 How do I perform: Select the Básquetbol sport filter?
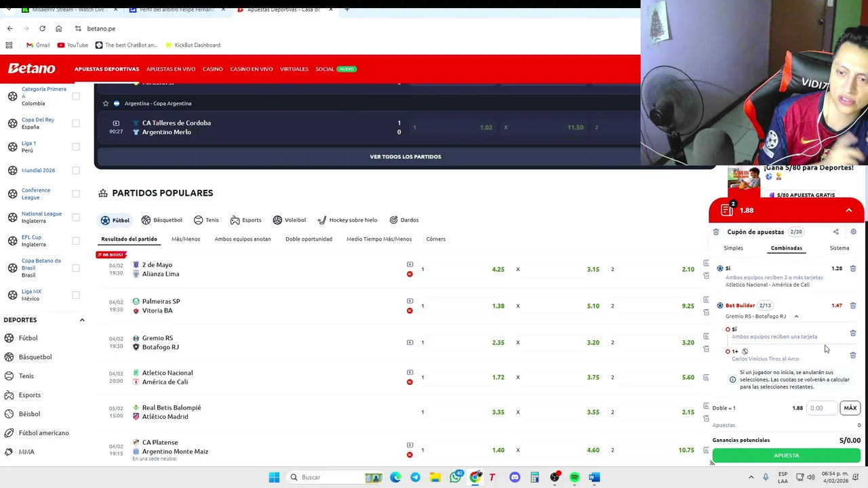[161, 220]
